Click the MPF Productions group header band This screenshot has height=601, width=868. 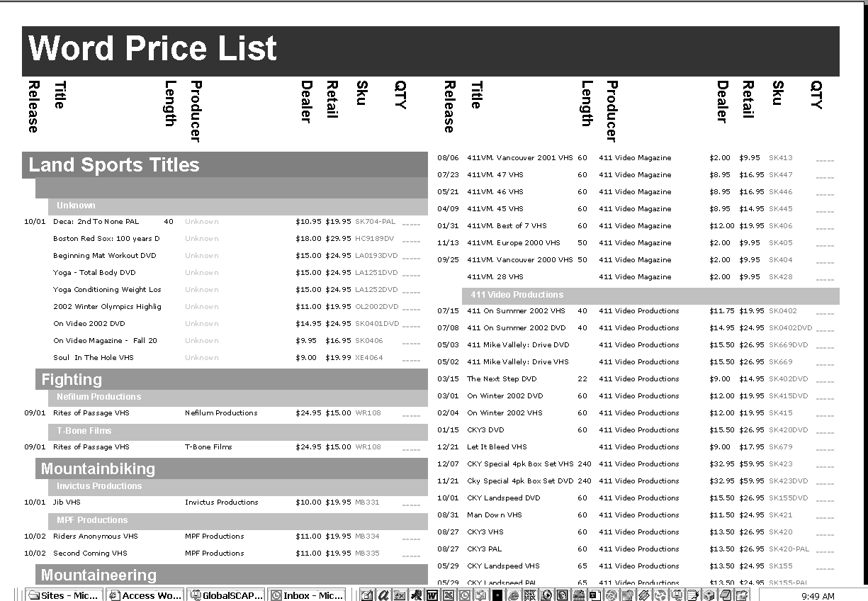[238, 520]
